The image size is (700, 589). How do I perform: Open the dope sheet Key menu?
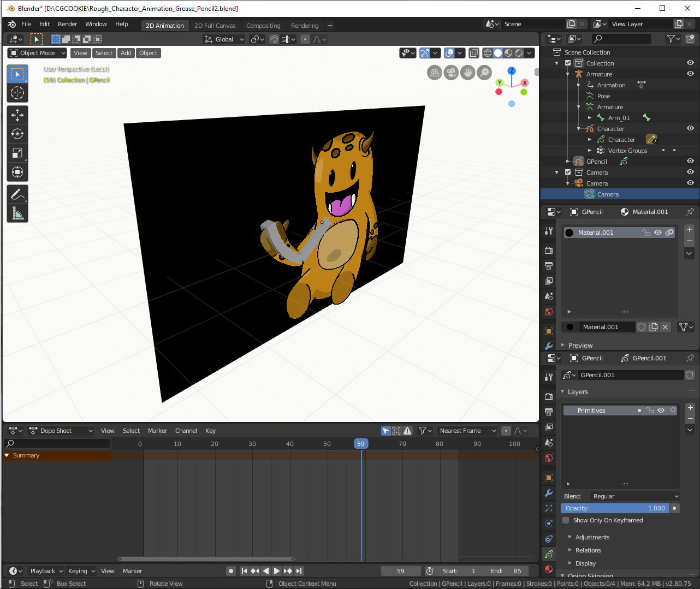(210, 431)
